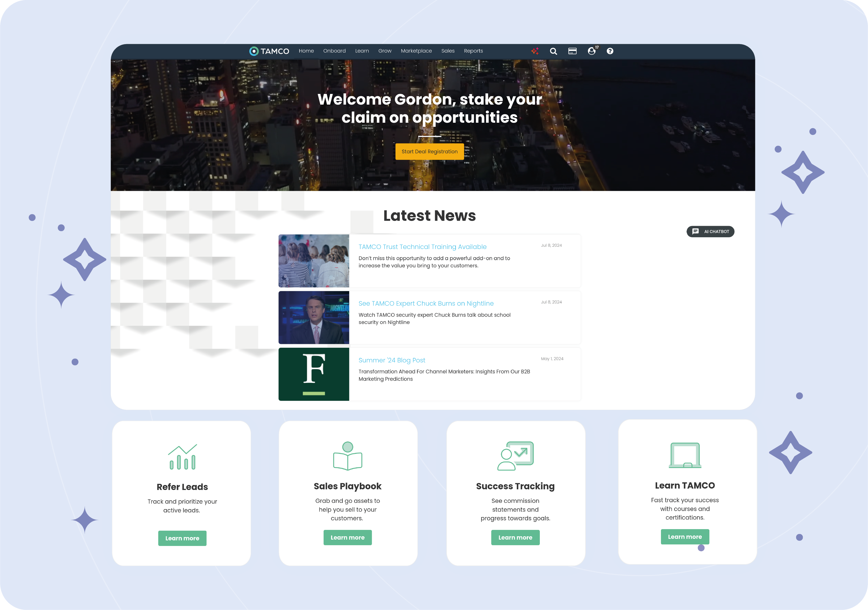Screen dimensions: 868x610
Task: Click the Sales Playbook reader icon
Action: (x=347, y=456)
